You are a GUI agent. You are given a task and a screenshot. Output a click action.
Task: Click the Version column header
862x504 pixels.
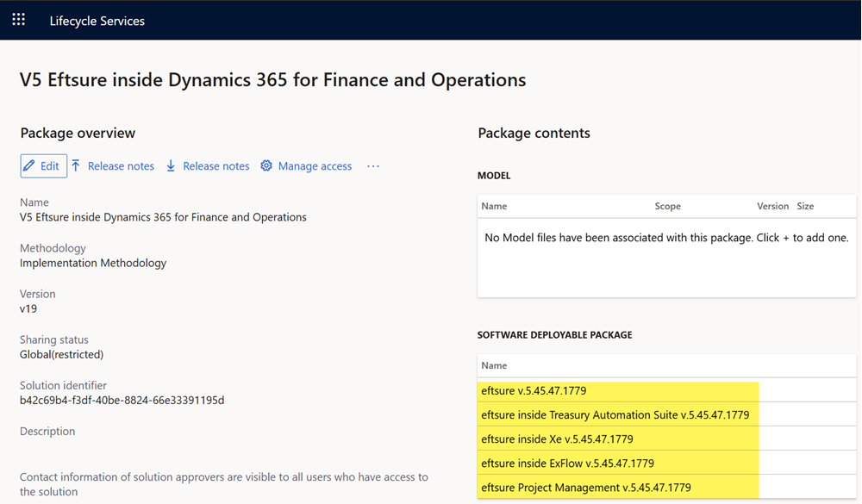click(x=772, y=206)
